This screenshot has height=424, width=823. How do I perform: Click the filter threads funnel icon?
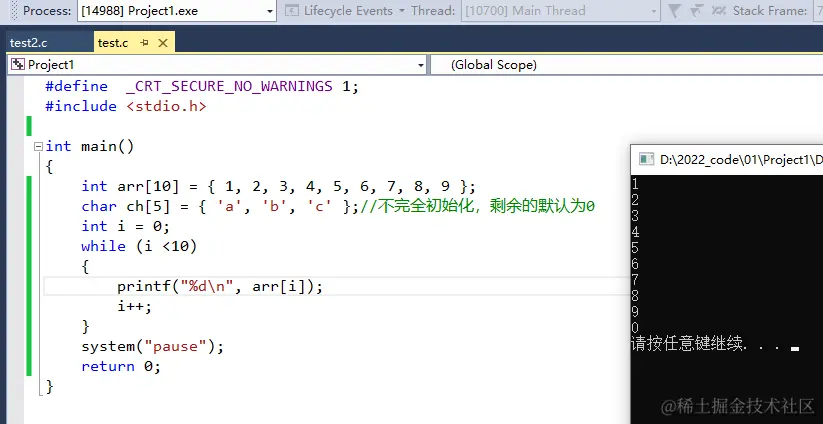(675, 10)
